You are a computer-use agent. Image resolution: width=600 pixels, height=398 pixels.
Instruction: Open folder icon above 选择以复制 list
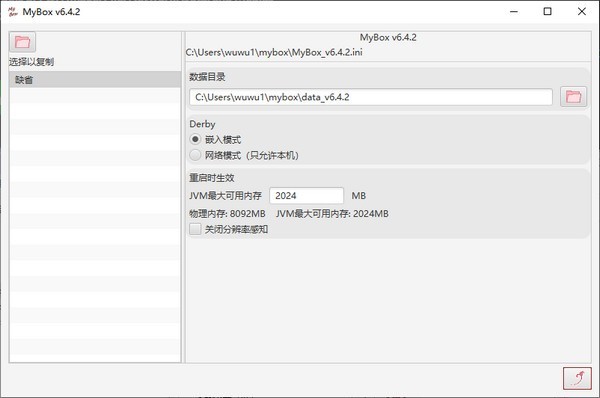(22, 42)
